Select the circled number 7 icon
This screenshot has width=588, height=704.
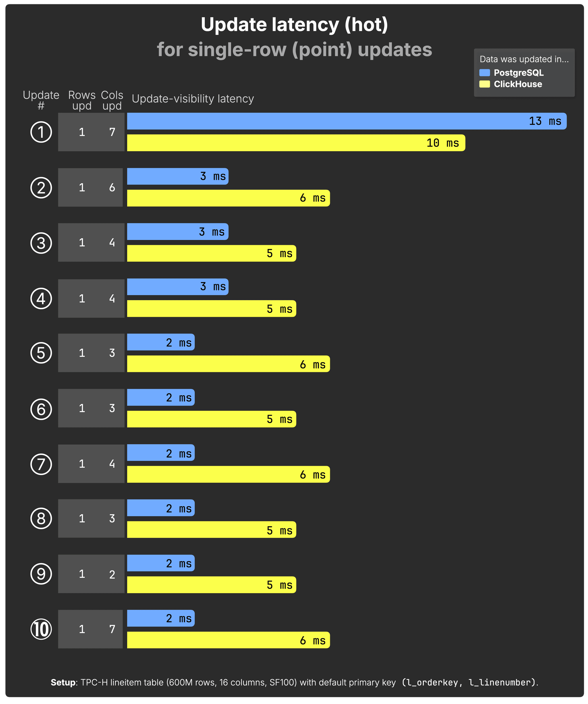pos(41,464)
